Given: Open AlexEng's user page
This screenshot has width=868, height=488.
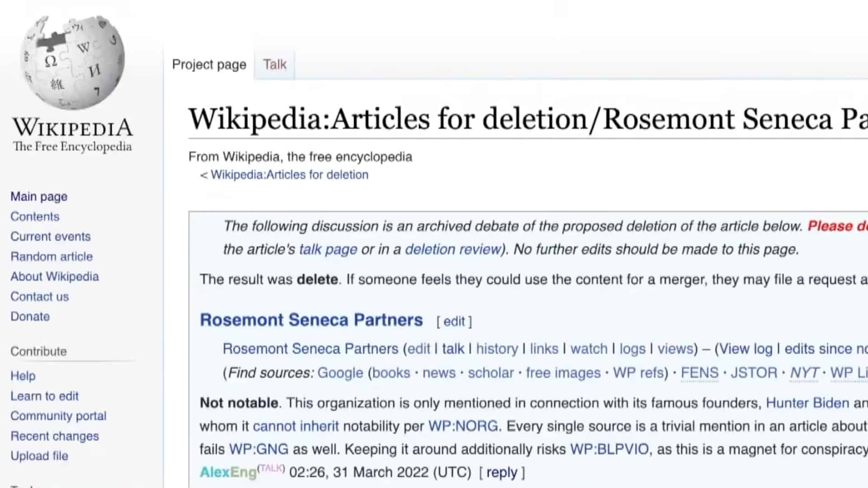Looking at the screenshot, I should point(228,473).
